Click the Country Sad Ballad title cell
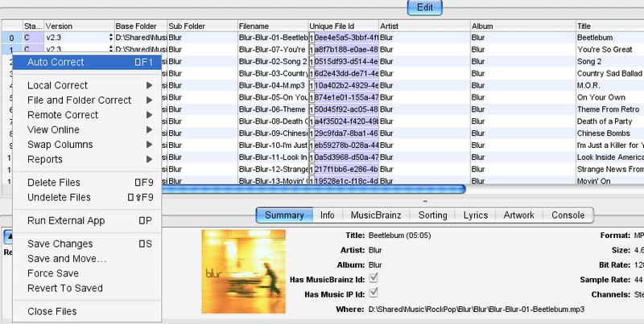Screen dimensions: 644x324 610,73
